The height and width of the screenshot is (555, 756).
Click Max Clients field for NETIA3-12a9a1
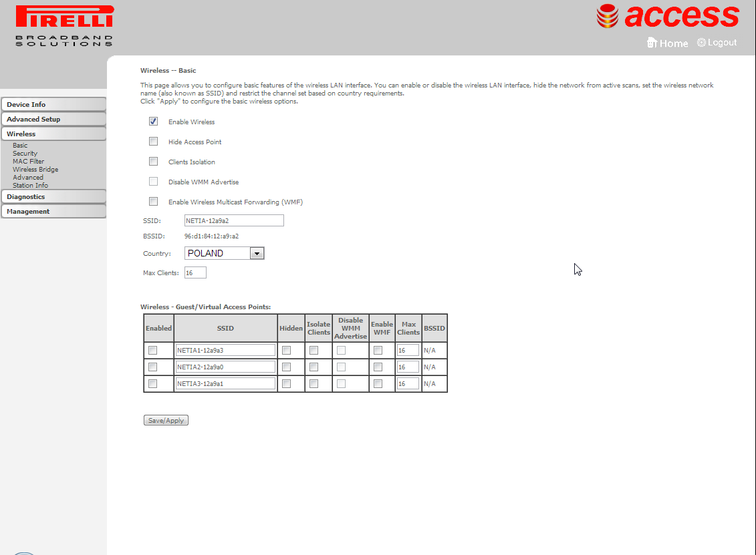[x=408, y=384]
